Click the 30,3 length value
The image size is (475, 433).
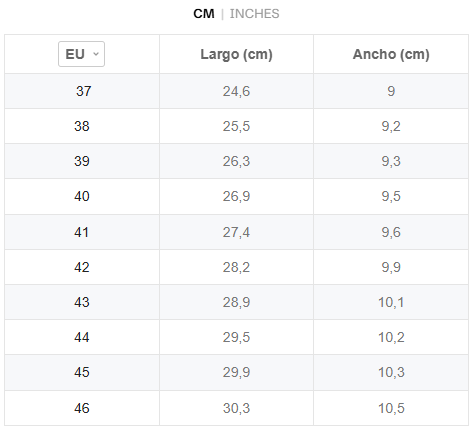tap(236, 408)
